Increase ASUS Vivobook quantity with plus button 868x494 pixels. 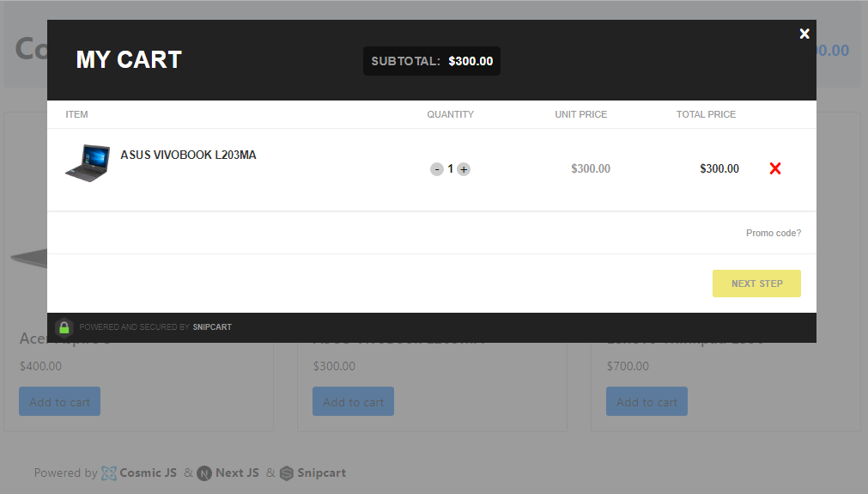(x=464, y=169)
